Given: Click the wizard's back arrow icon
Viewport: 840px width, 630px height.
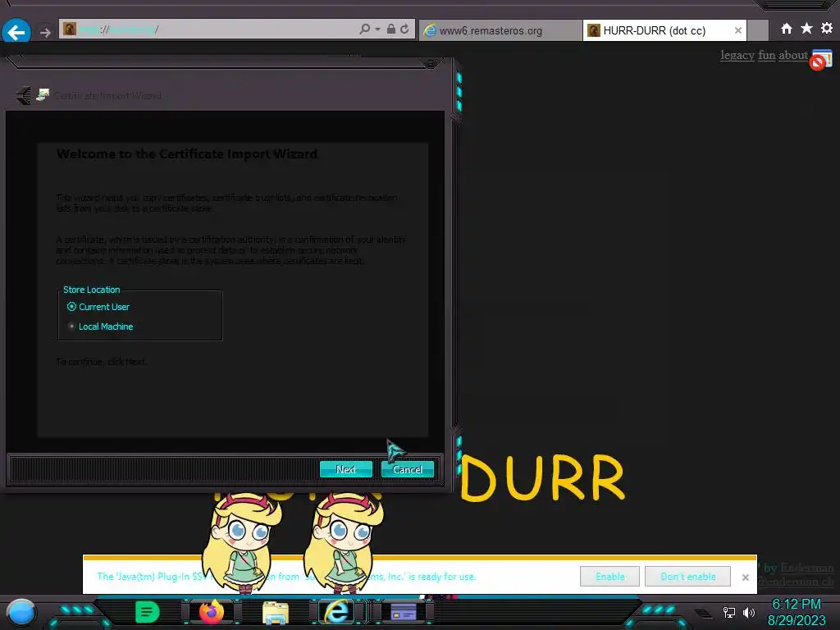Looking at the screenshot, I should pos(24,95).
